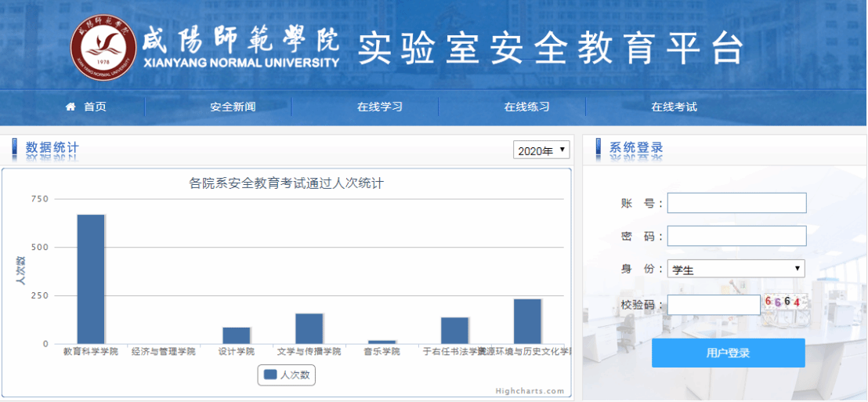
Task: Focus the 密码 password input field
Action: point(736,236)
